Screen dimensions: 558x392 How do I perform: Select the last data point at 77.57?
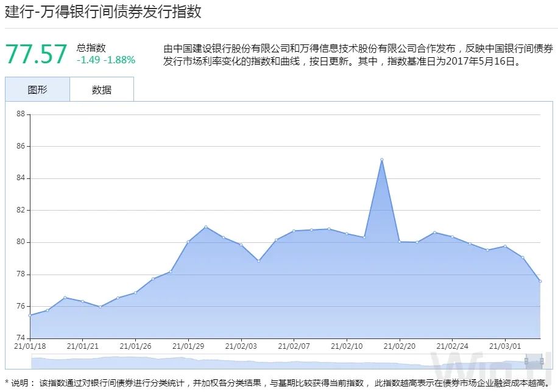coord(540,281)
